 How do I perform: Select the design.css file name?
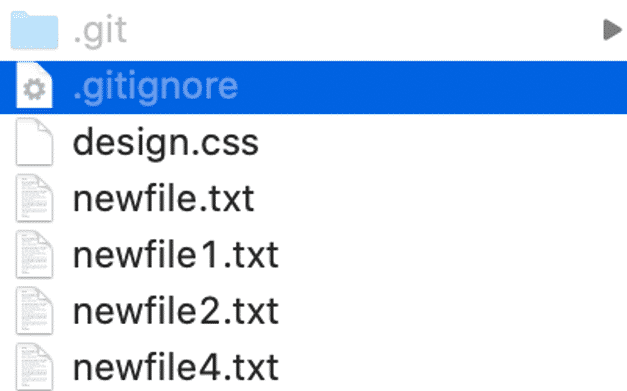(166, 144)
